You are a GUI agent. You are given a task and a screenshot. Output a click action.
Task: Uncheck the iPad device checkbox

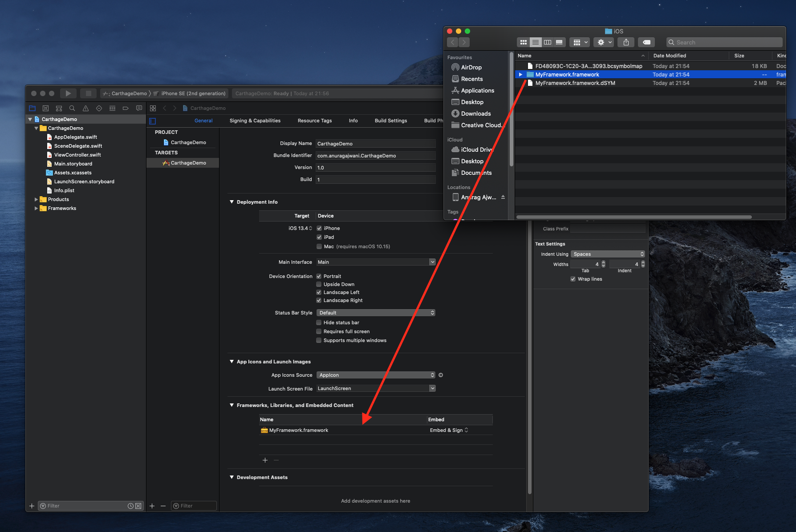[319, 237]
